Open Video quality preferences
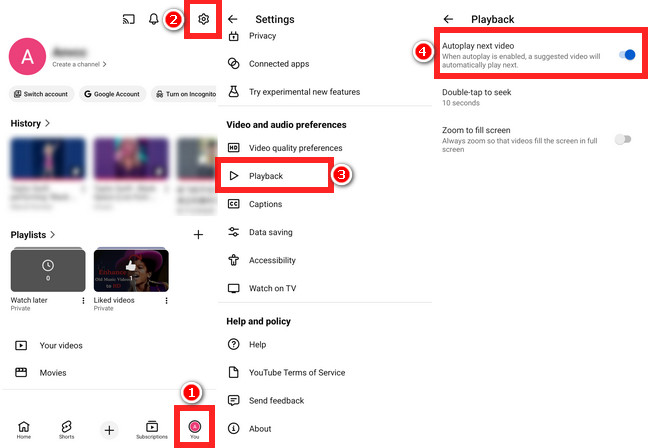Screen dimensions: 650x448 tap(325, 148)
